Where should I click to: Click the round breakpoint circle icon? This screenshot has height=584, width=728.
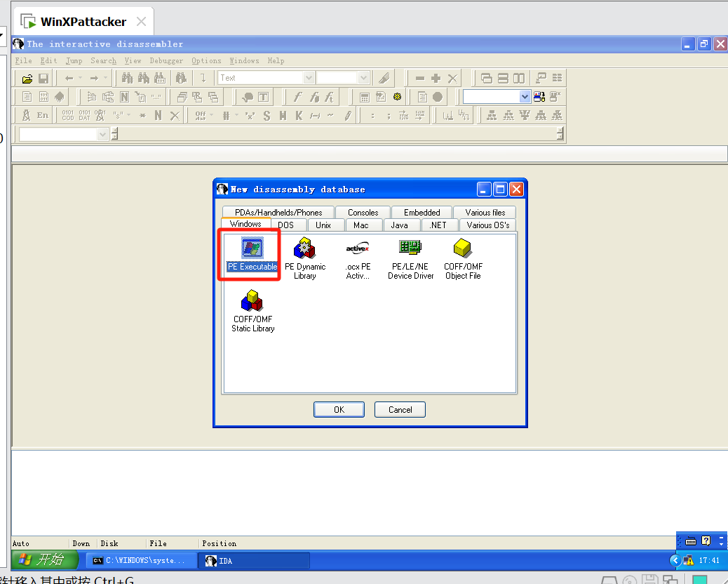438,97
